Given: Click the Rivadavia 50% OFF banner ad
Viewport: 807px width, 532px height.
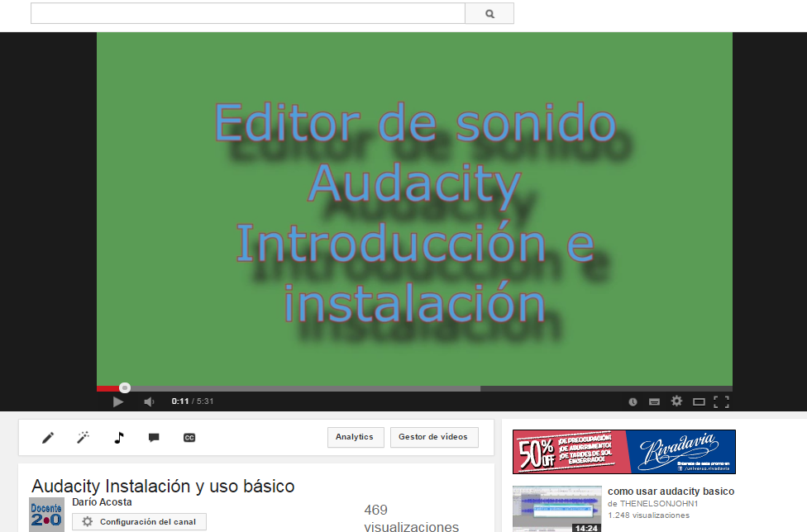Looking at the screenshot, I should 624,452.
